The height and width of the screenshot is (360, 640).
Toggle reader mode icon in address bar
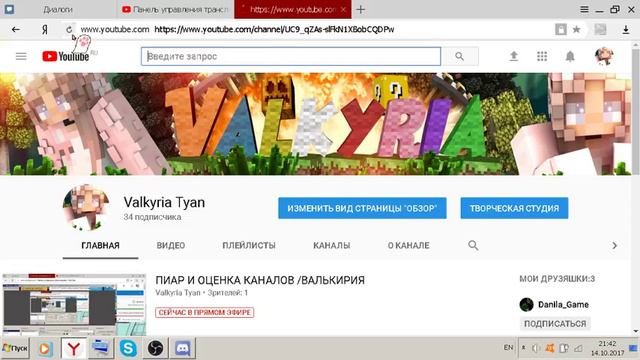pos(561,29)
